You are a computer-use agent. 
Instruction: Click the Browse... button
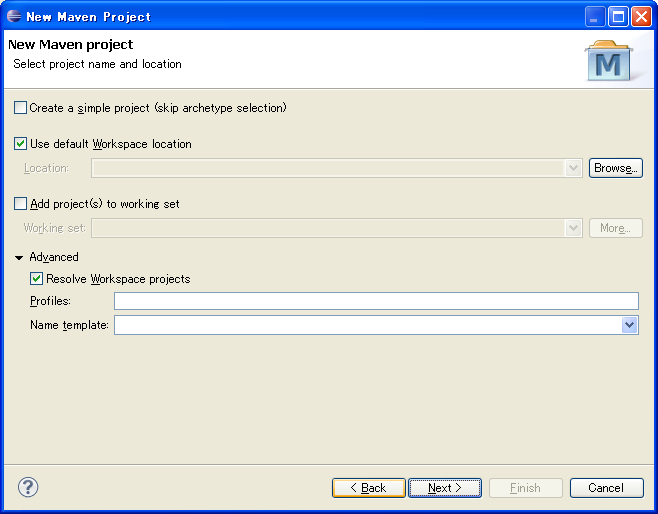coord(616,168)
